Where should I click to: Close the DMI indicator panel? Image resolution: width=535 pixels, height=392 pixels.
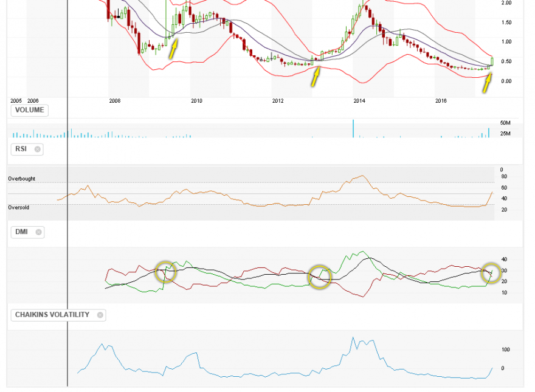click(x=38, y=232)
